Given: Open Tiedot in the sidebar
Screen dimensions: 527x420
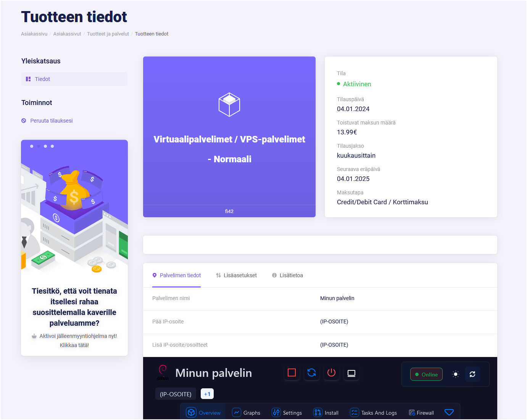Looking at the screenshot, I should 42,79.
